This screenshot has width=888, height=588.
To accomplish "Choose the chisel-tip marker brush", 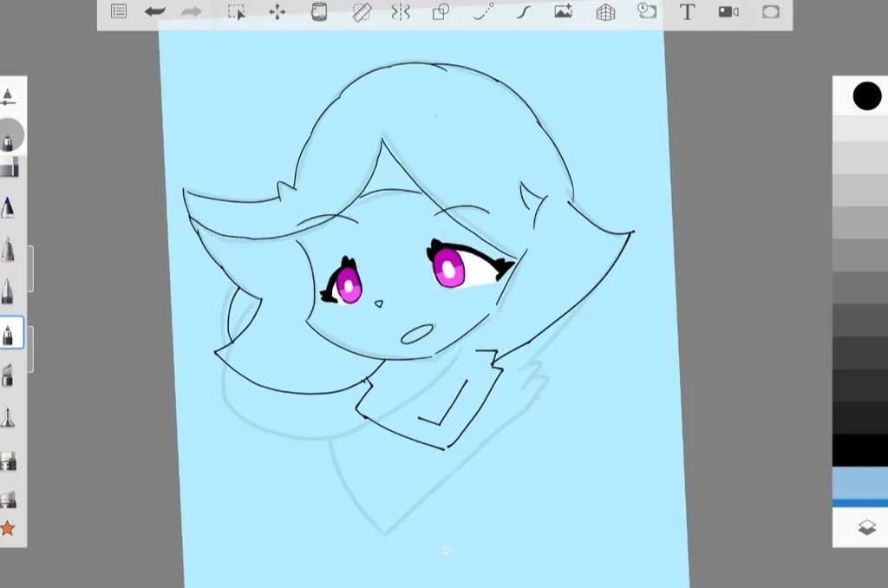I will point(7,375).
